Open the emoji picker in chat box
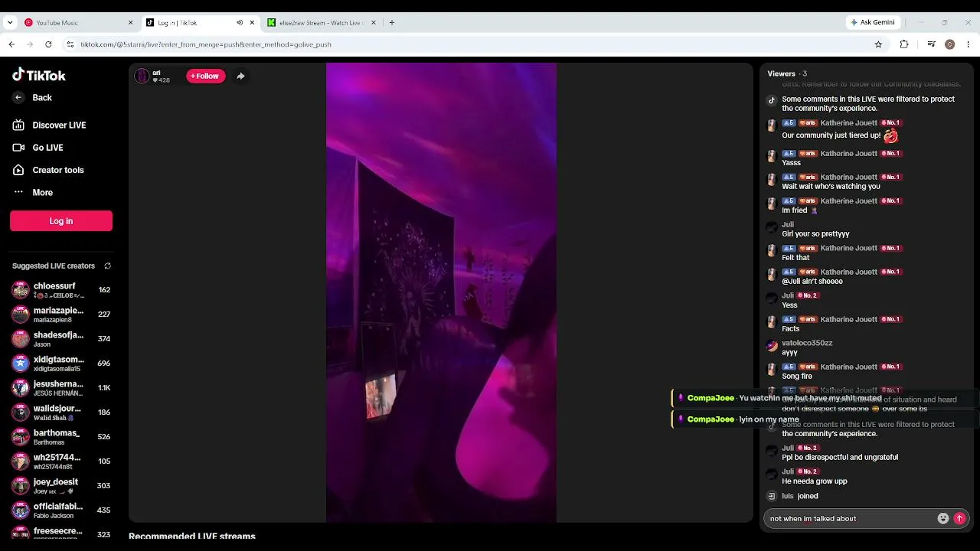Viewport: 980px width, 551px height. (x=943, y=519)
